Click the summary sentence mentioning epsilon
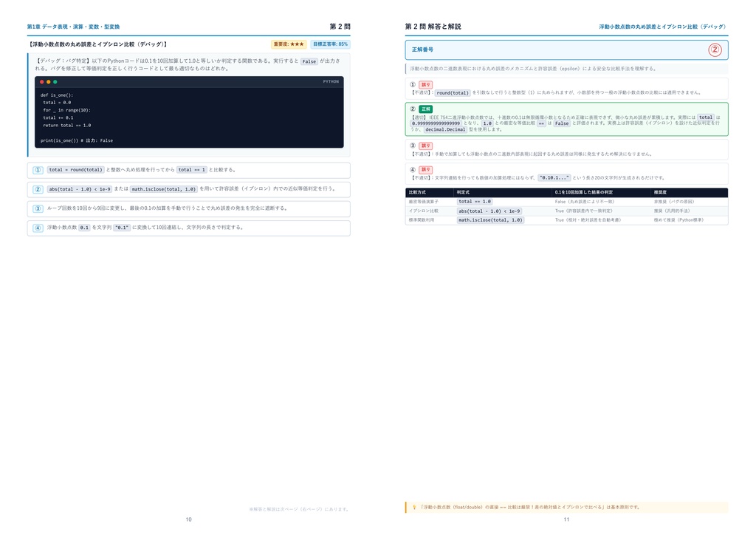Viewport: 756px width, 535px height. click(533, 69)
